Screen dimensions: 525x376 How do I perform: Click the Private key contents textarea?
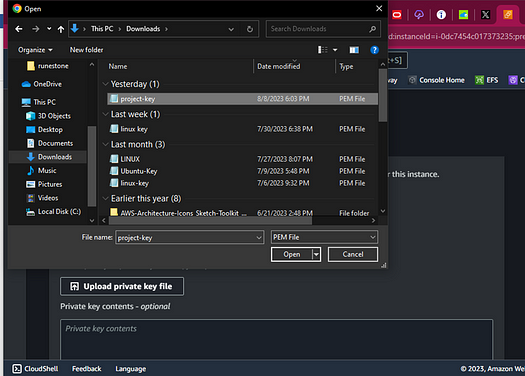(x=276, y=339)
